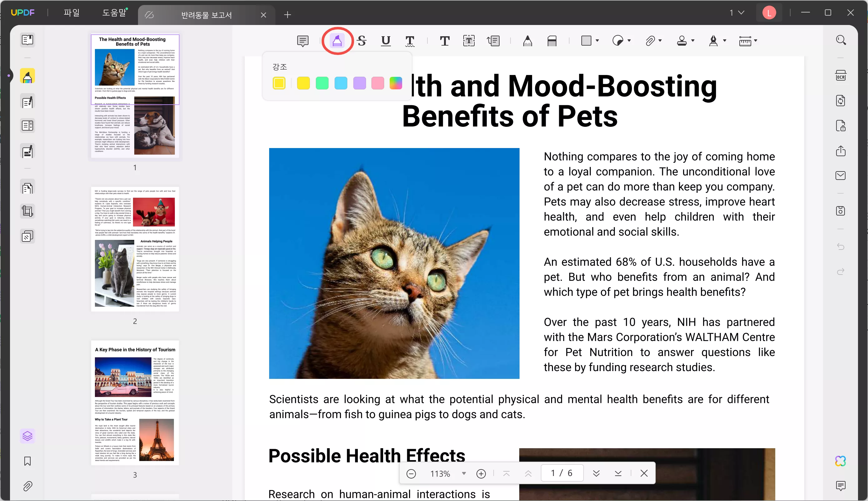
Task: Open the 도움말 menu
Action: point(114,13)
